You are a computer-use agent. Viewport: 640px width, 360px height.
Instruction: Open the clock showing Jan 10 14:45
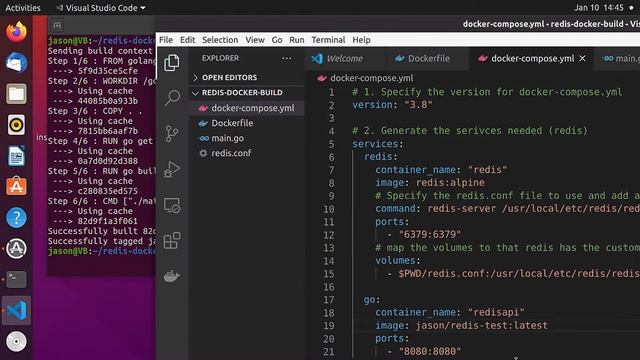599,8
